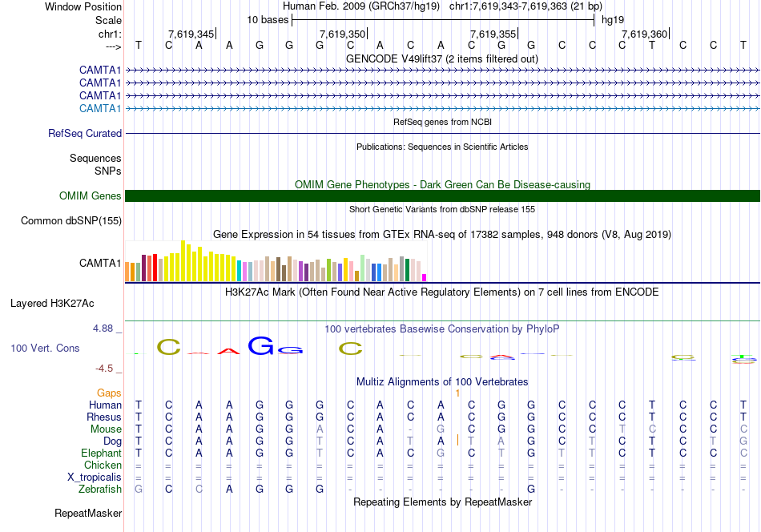The image size is (761, 532).
Task: Open the GTEx Gene Expression track title
Action: 442,235
